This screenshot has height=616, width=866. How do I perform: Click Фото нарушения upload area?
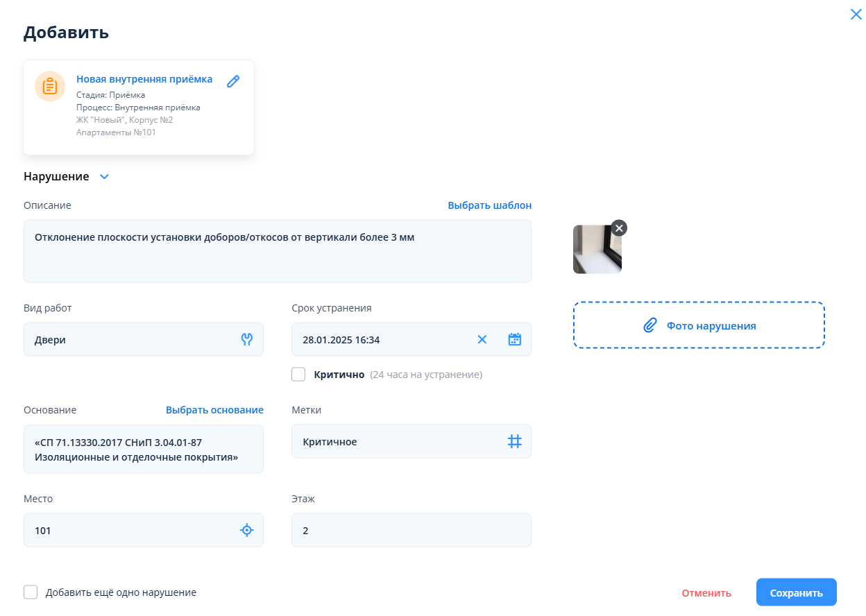699,325
